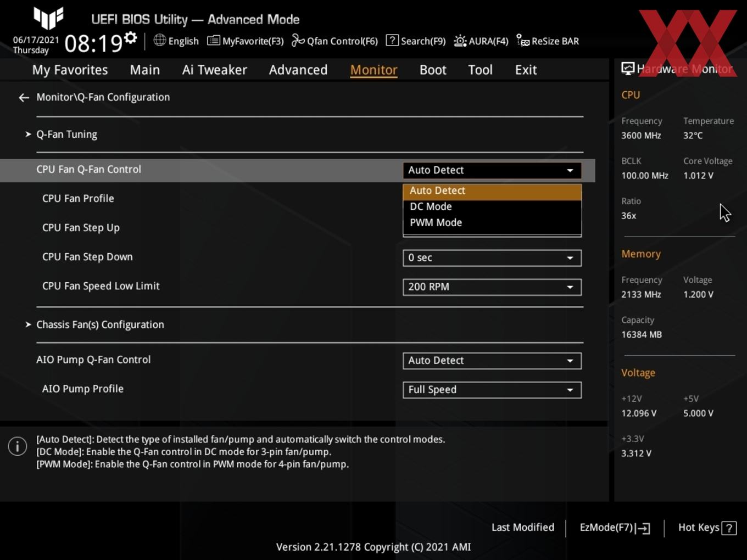Click the info circle icon
Viewport: 747px width, 560px height.
(x=18, y=446)
